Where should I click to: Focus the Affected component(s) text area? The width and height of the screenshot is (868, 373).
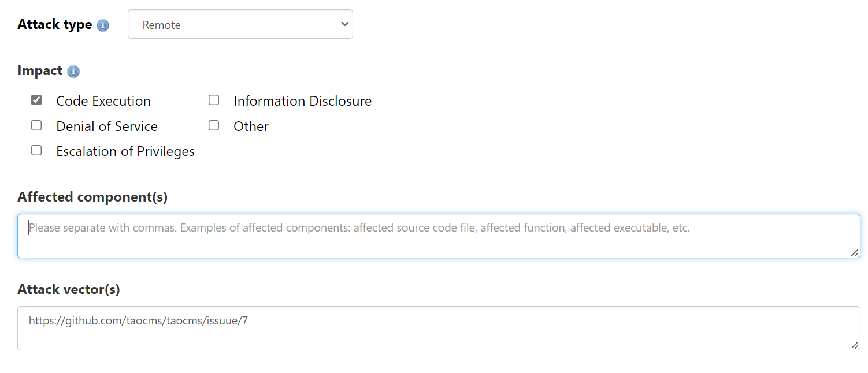(438, 236)
